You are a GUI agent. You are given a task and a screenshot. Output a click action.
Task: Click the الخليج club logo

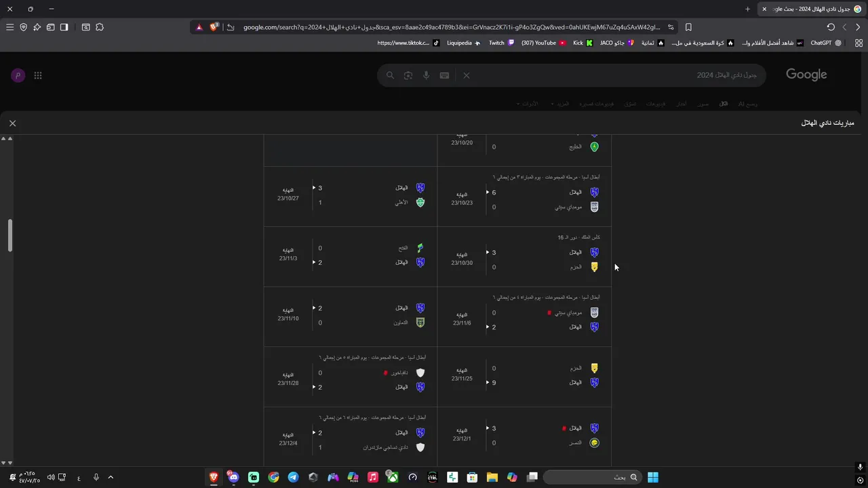pos(595,146)
